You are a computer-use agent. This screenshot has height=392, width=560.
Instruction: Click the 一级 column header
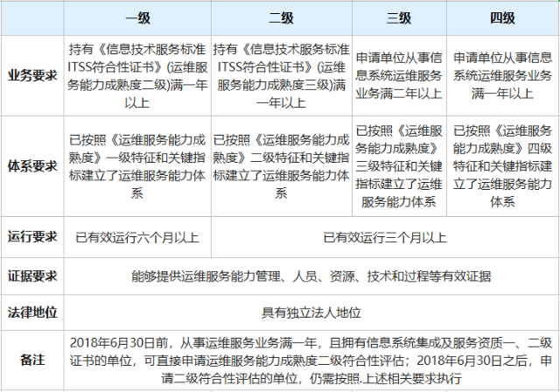coord(136,17)
